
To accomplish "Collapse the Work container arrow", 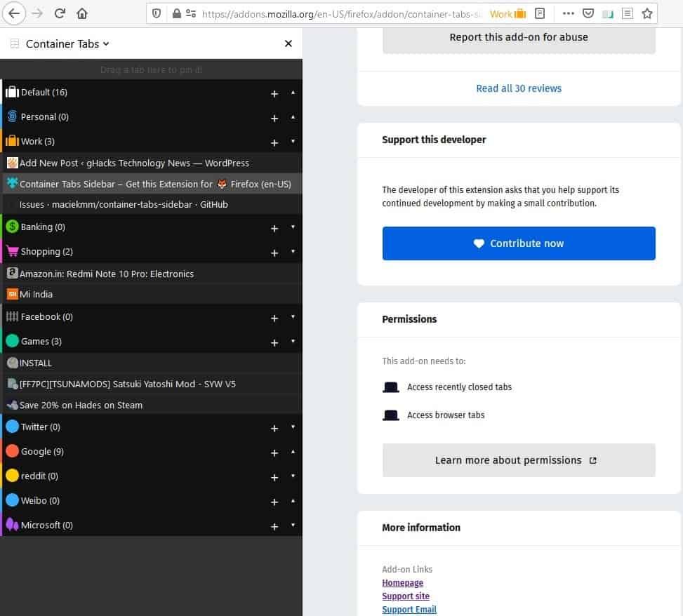I will [x=293, y=141].
